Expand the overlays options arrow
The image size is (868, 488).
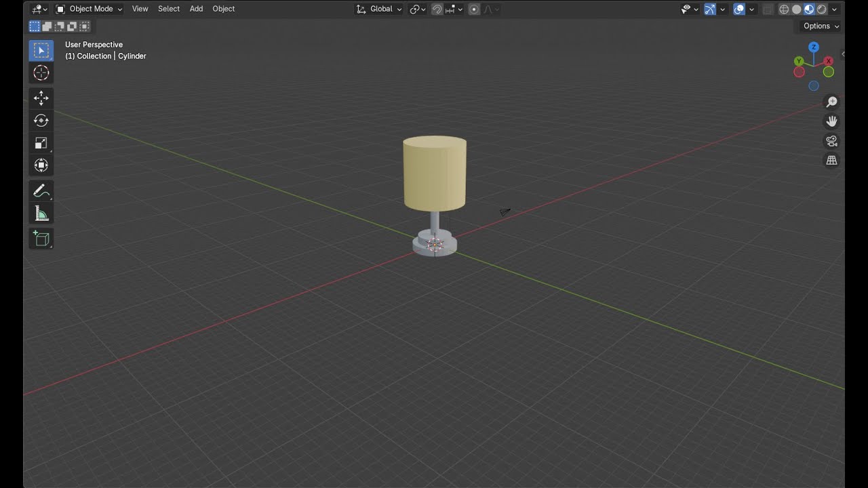[752, 9]
